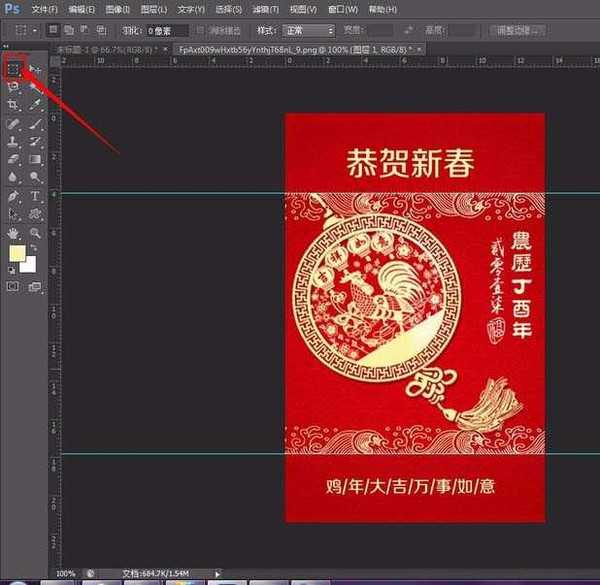Toggle Quick Mask mode in the toolbox
The height and width of the screenshot is (585, 600).
coord(14,287)
